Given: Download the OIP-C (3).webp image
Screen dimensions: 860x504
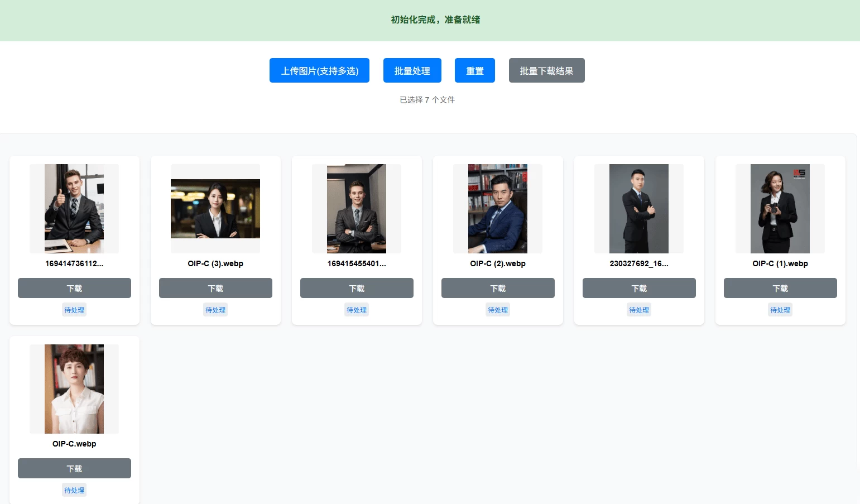Looking at the screenshot, I should [215, 288].
